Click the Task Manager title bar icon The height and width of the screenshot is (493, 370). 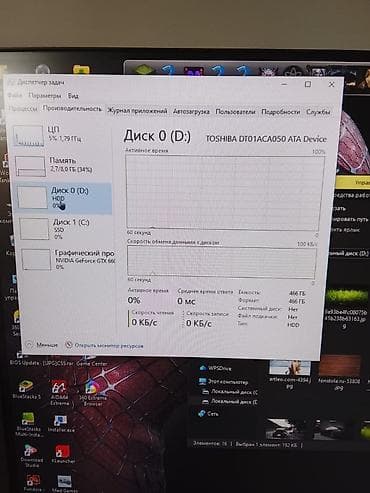coord(11,82)
